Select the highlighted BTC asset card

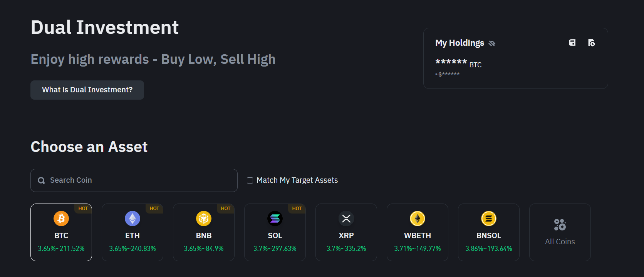(61, 232)
